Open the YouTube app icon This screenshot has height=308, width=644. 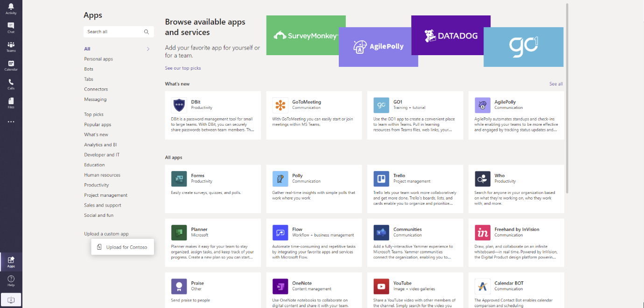[x=381, y=287]
